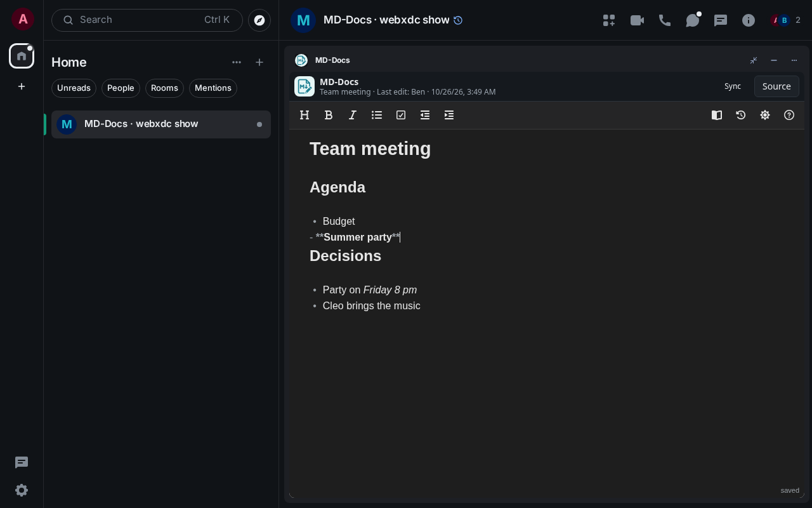Focus the Search field
812x508 pixels.
click(x=147, y=20)
